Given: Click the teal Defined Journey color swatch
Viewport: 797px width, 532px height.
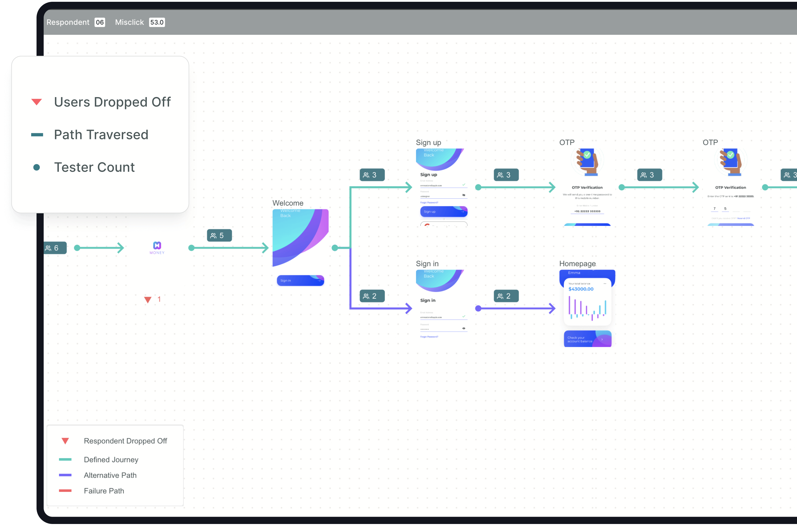Looking at the screenshot, I should (65, 460).
